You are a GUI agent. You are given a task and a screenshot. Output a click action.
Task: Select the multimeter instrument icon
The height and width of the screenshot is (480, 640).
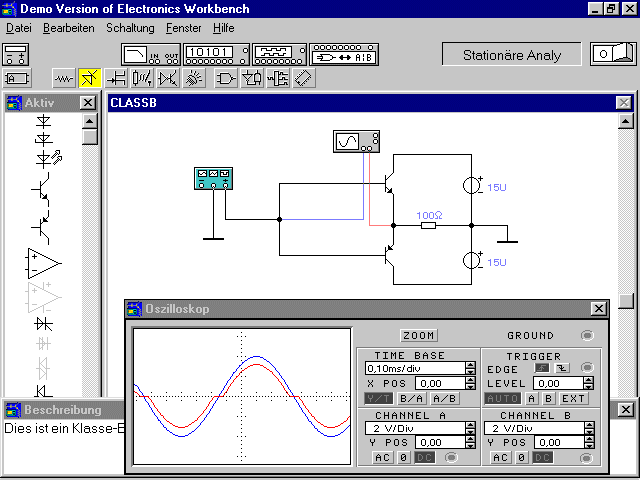point(17,53)
